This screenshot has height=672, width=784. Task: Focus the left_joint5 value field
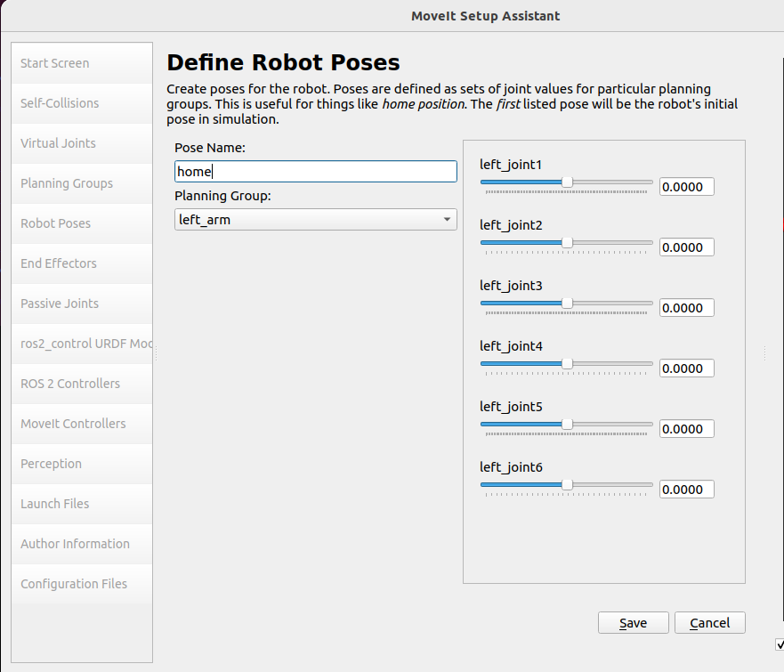[686, 429]
